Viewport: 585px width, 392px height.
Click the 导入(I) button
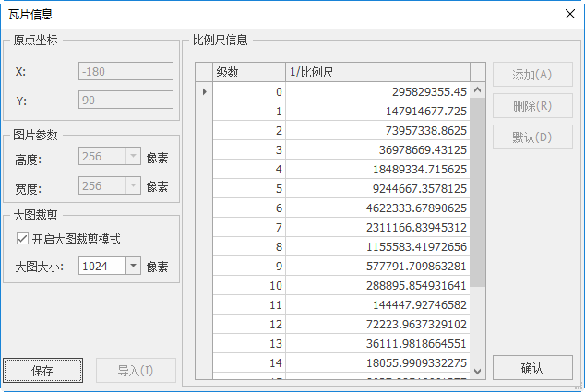(x=135, y=371)
